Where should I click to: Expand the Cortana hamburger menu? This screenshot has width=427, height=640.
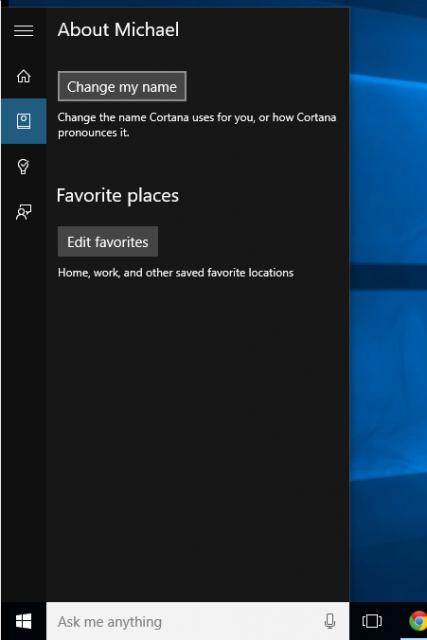23,31
